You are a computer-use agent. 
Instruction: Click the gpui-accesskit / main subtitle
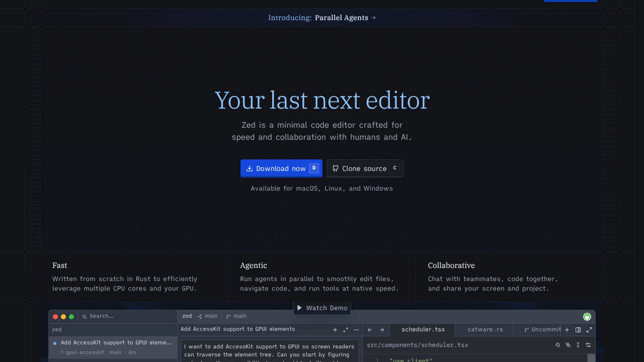click(94, 352)
